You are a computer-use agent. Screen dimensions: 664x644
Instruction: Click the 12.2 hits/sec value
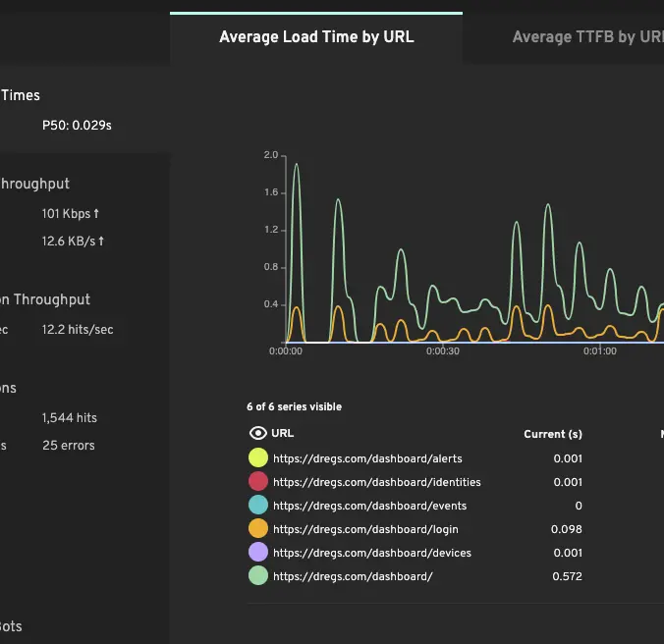[78, 330]
